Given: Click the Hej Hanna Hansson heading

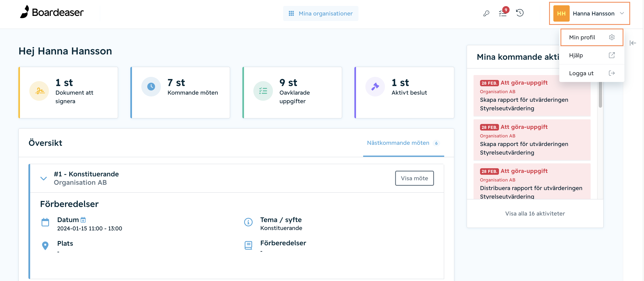Looking at the screenshot, I should (x=65, y=51).
